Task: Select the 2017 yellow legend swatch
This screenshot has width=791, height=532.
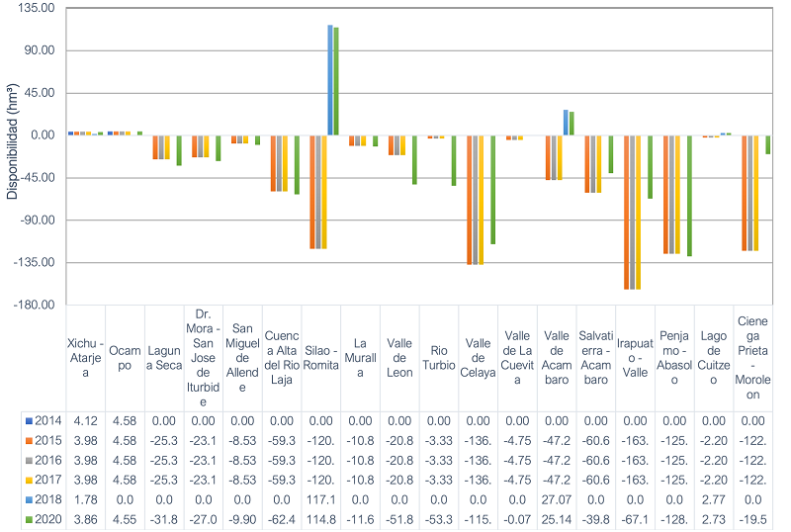Action: [x=28, y=478]
